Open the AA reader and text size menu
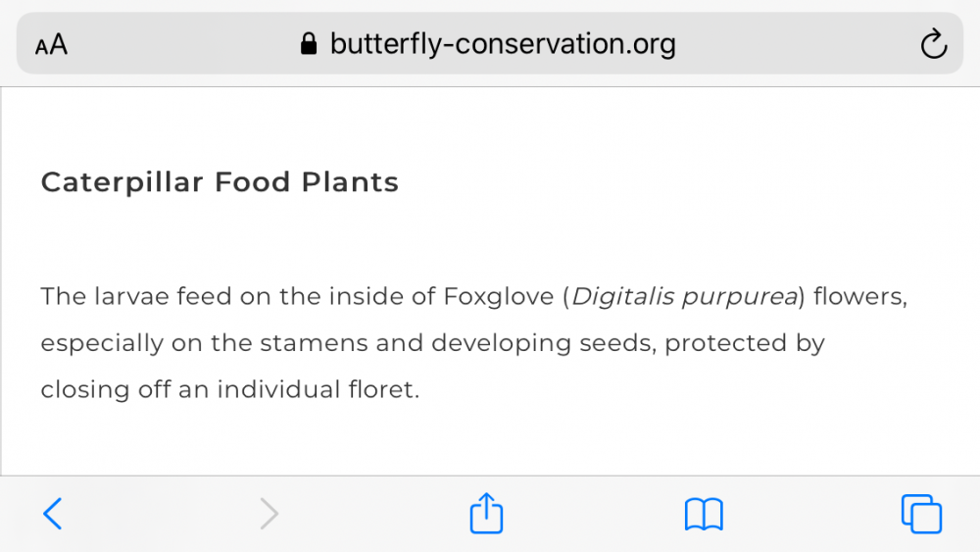Image resolution: width=980 pixels, height=552 pixels. 51,44
